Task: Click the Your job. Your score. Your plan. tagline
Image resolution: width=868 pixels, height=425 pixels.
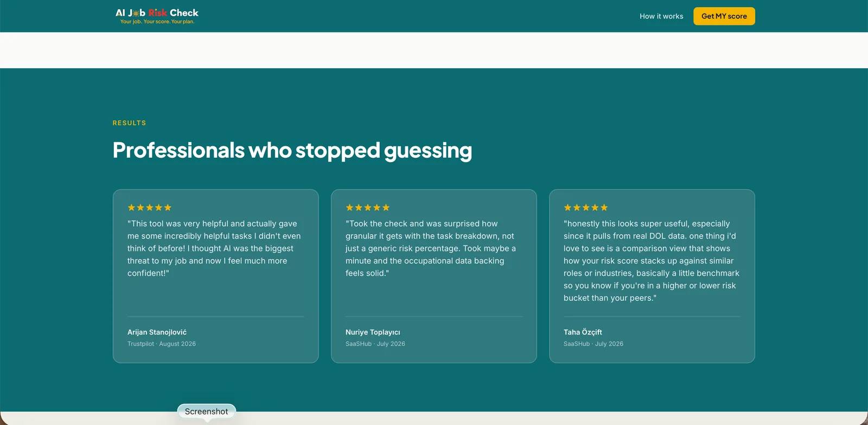Action: coord(157,22)
